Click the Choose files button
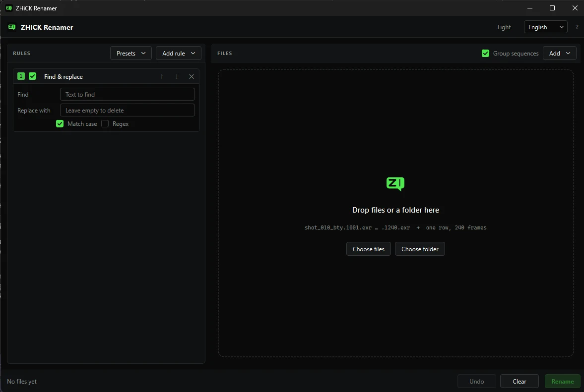The width and height of the screenshot is (584, 392). tap(368, 249)
